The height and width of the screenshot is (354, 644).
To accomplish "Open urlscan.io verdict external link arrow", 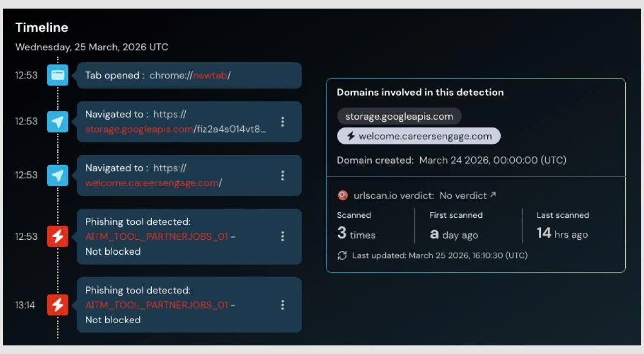I will click(493, 195).
